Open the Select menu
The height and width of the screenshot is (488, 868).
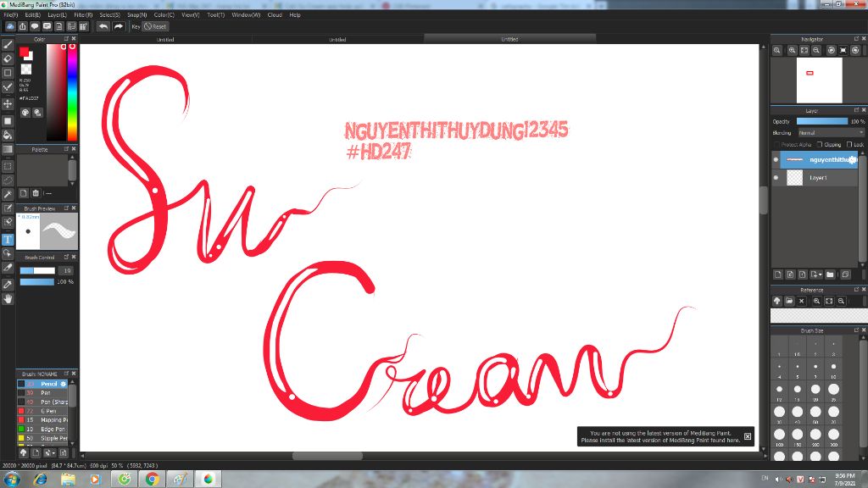(x=109, y=15)
